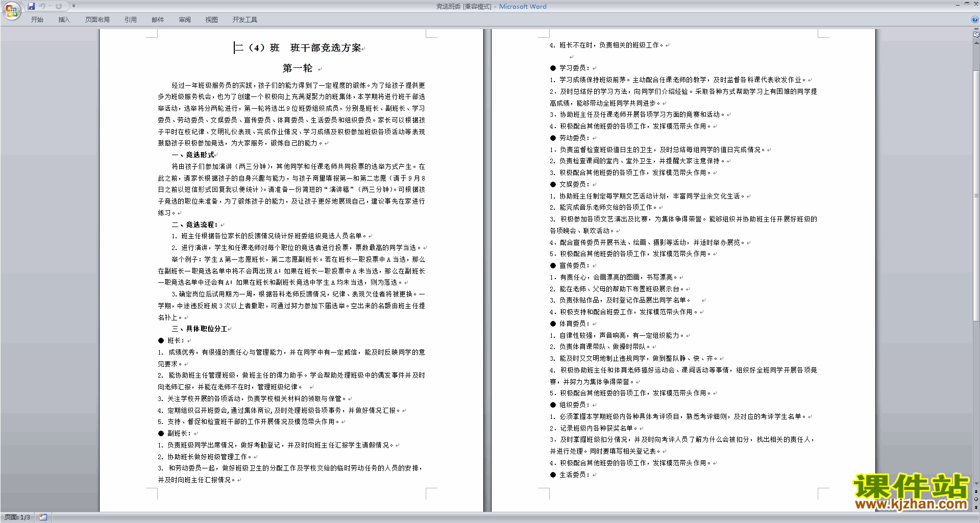The height and width of the screenshot is (523, 980).
Task: Click the Undo arrow icon
Action: coord(42,6)
